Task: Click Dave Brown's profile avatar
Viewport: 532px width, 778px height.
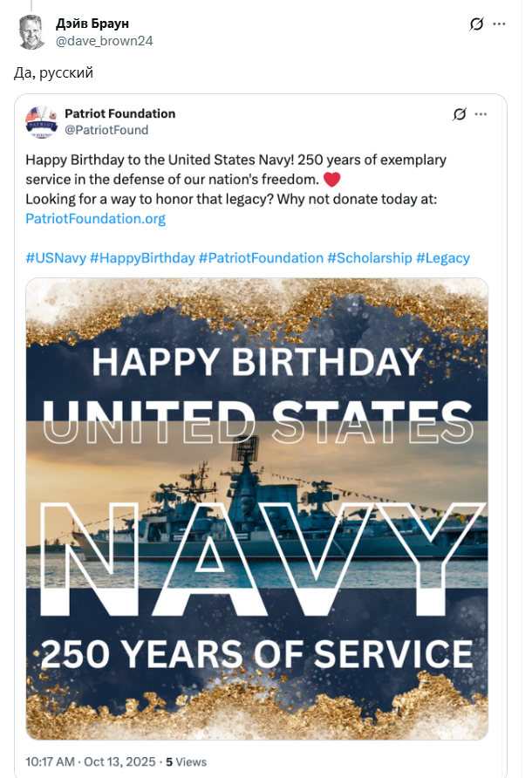Action: coord(32,32)
